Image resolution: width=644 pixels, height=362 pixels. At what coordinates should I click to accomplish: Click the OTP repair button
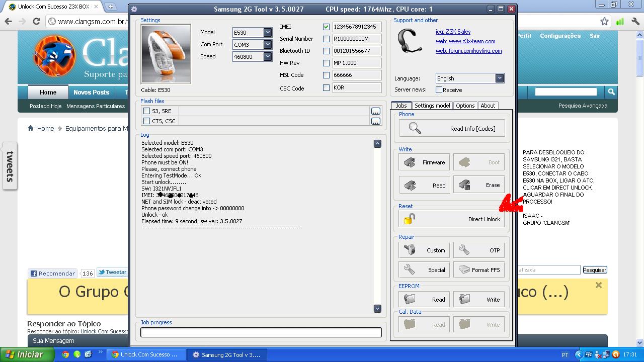click(479, 250)
